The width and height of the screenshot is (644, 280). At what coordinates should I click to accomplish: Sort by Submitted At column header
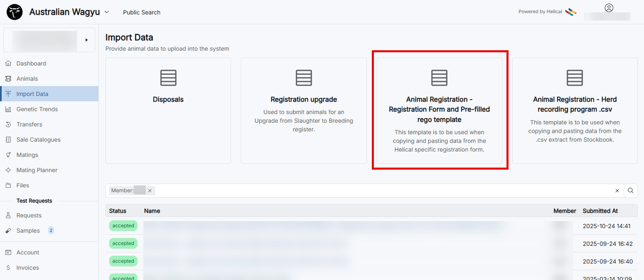coord(600,211)
